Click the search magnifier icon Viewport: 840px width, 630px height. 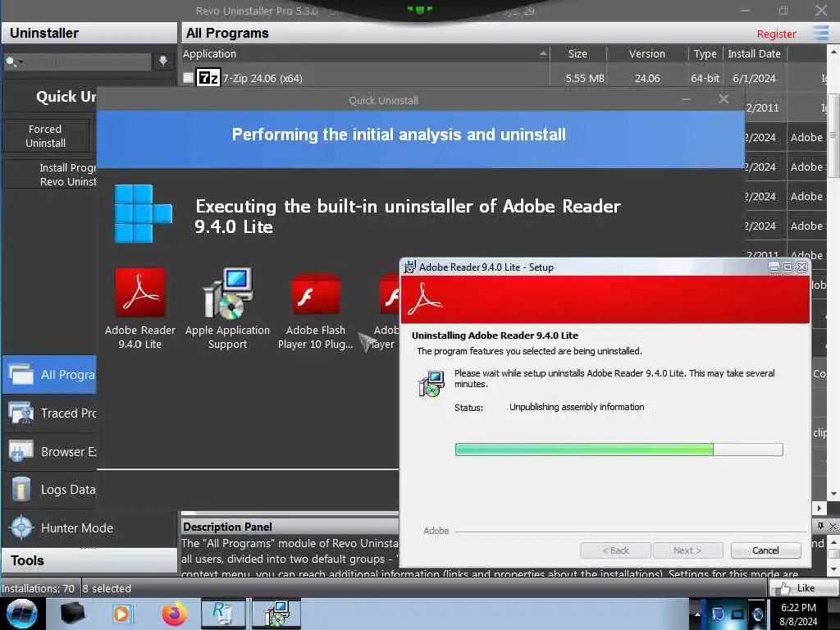coord(10,62)
